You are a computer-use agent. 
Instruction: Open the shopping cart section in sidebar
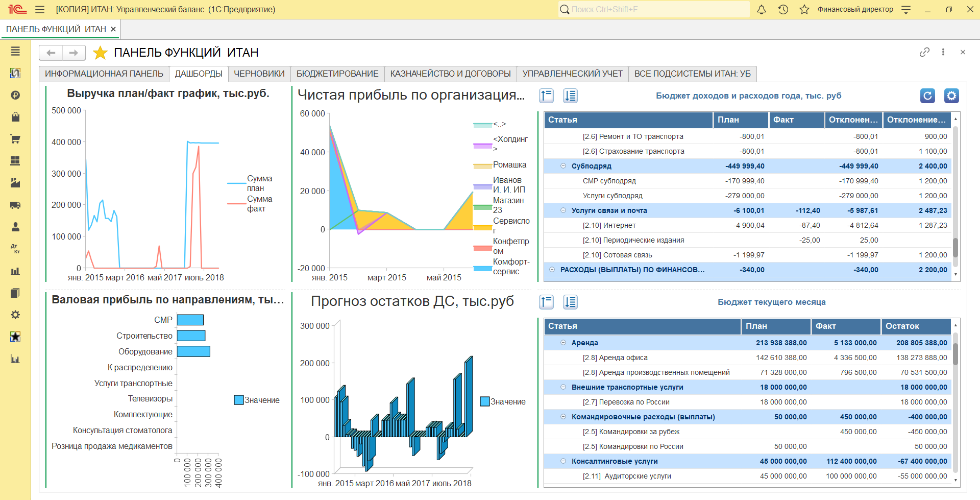pyautogui.click(x=15, y=139)
